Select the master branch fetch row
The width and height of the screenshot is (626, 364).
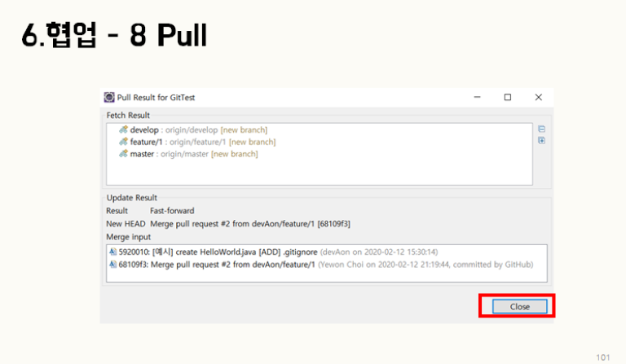point(188,154)
